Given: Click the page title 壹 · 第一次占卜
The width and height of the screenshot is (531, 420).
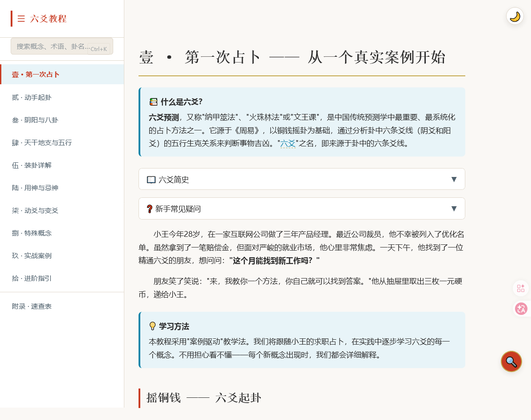Looking at the screenshot, I should point(292,57).
